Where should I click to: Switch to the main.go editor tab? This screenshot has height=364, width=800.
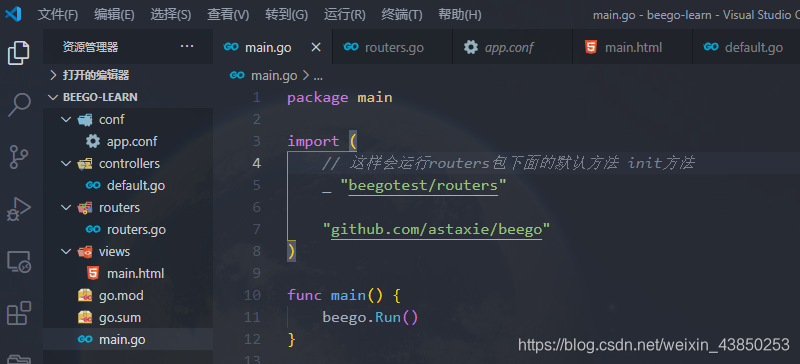pyautogui.click(x=272, y=47)
